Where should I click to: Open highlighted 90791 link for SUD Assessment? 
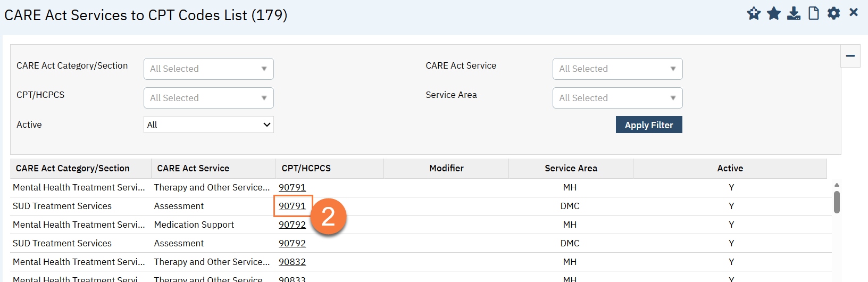(x=292, y=206)
